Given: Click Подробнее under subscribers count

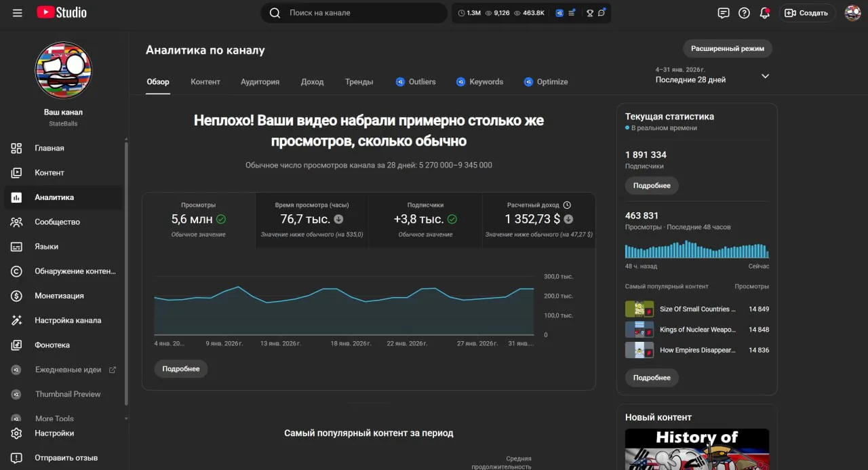Looking at the screenshot, I should tap(652, 186).
